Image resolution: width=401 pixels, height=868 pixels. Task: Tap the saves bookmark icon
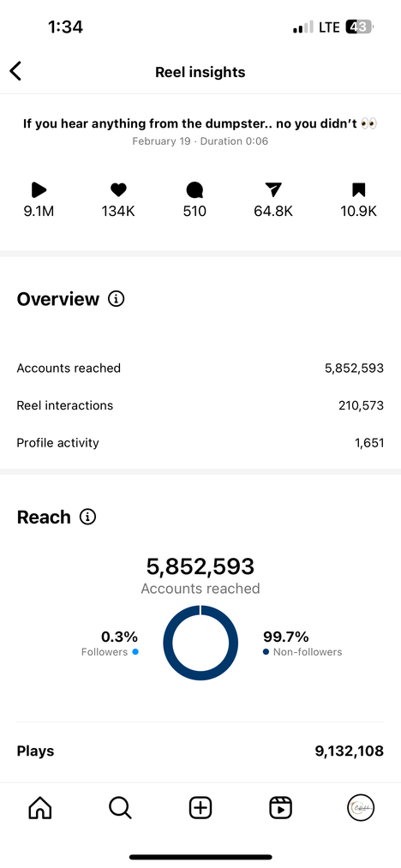[x=358, y=190]
